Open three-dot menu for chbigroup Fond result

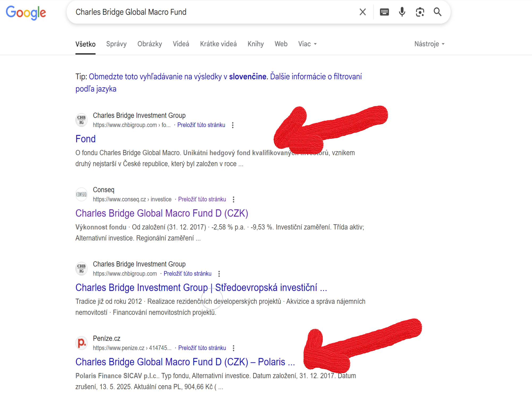click(x=233, y=125)
